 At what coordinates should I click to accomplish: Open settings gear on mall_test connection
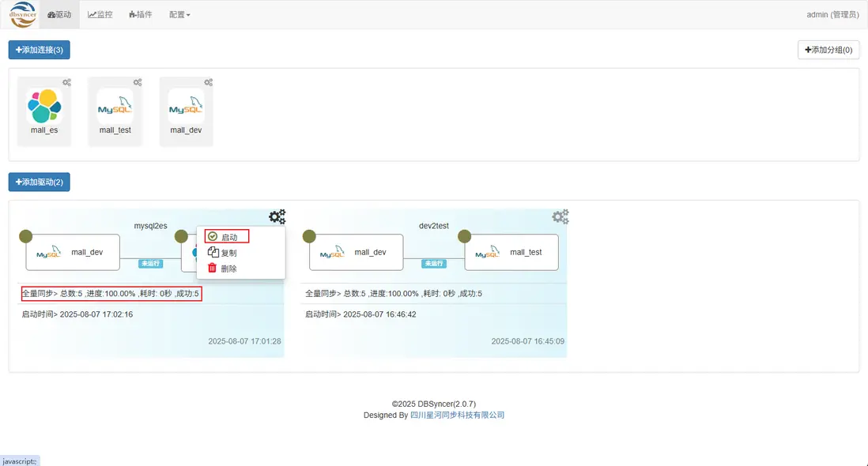click(138, 82)
